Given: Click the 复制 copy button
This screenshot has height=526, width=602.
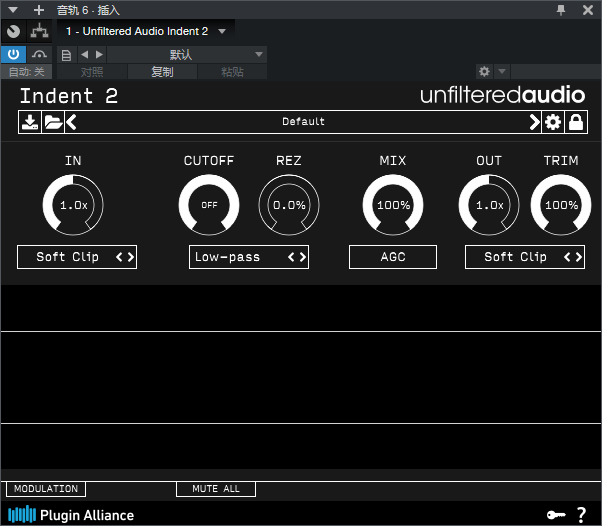Looking at the screenshot, I should 162,72.
